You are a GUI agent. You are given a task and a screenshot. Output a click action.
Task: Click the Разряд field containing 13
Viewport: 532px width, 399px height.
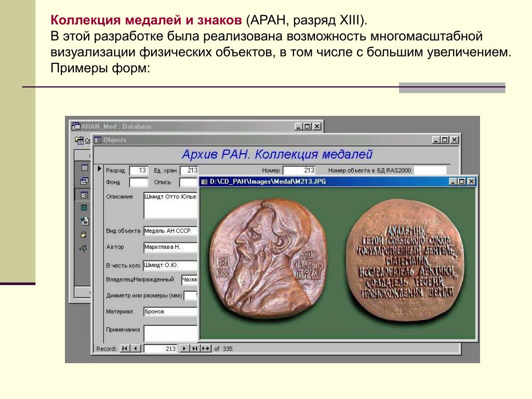pyautogui.click(x=139, y=170)
